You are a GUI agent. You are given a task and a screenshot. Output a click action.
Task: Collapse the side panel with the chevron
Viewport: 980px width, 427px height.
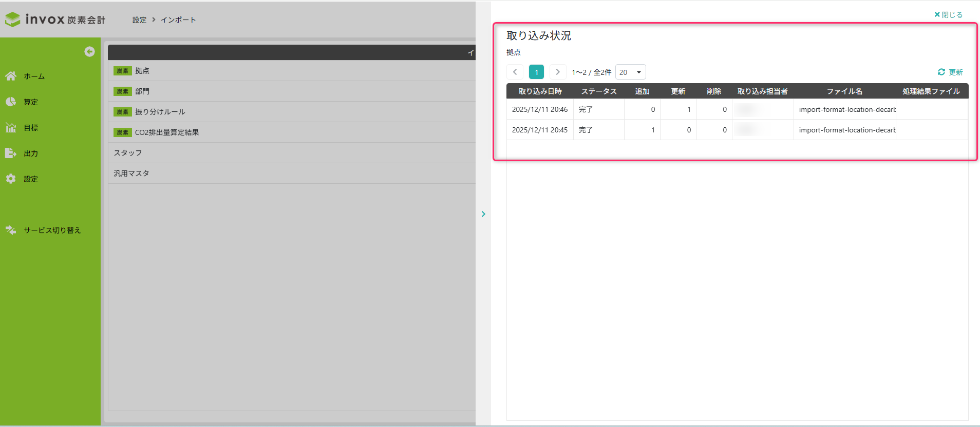coord(483,214)
